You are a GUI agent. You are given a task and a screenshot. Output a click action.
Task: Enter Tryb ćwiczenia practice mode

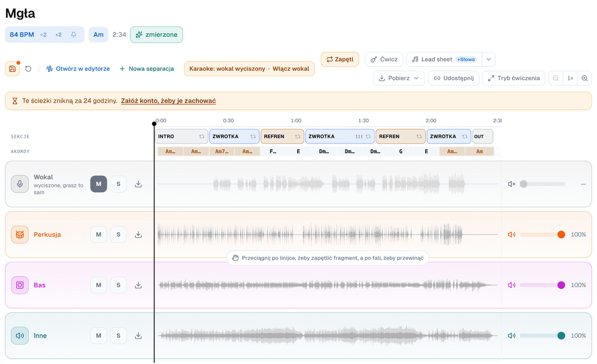pos(513,78)
